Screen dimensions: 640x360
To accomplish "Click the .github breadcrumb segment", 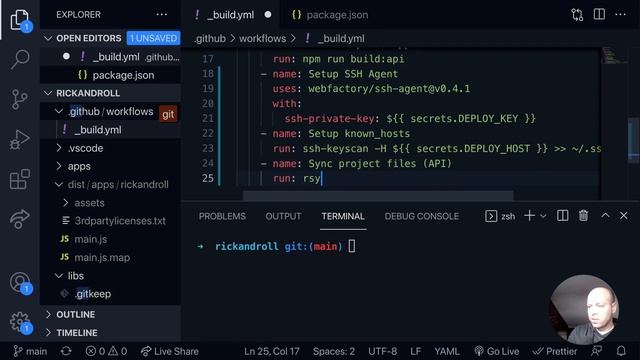I will click(x=210, y=39).
